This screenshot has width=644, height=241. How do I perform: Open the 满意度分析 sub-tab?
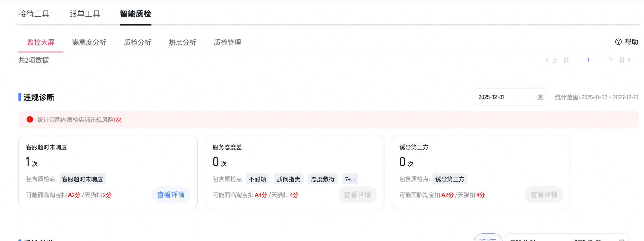(x=89, y=42)
